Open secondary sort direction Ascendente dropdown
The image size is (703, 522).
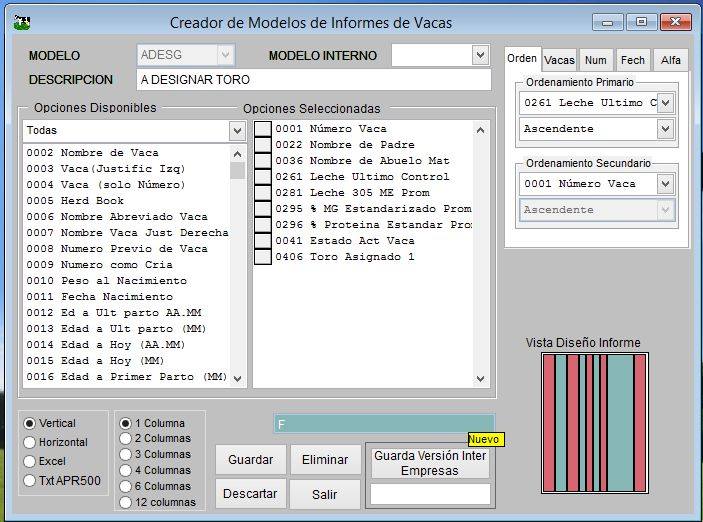point(666,210)
